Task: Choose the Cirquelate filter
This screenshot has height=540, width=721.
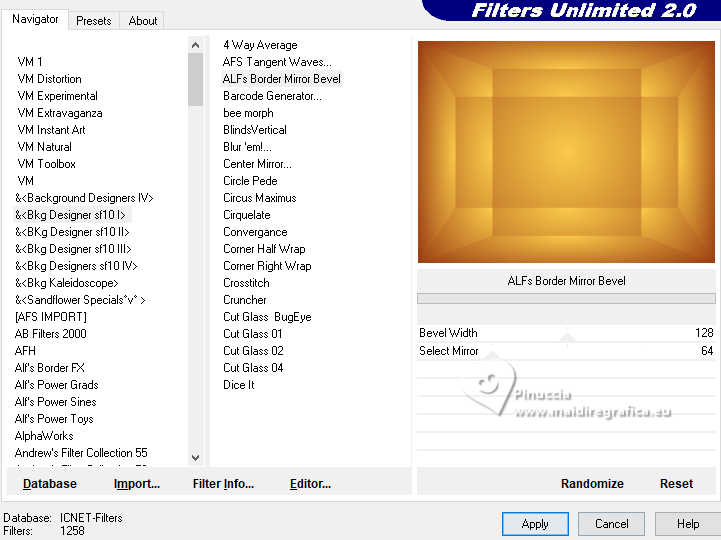Action: coord(246,215)
